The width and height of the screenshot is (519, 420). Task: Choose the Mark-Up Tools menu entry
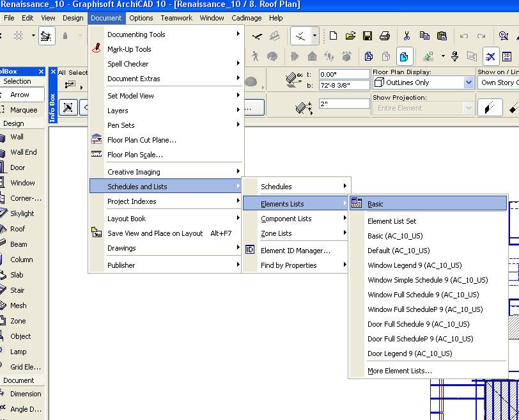(129, 49)
